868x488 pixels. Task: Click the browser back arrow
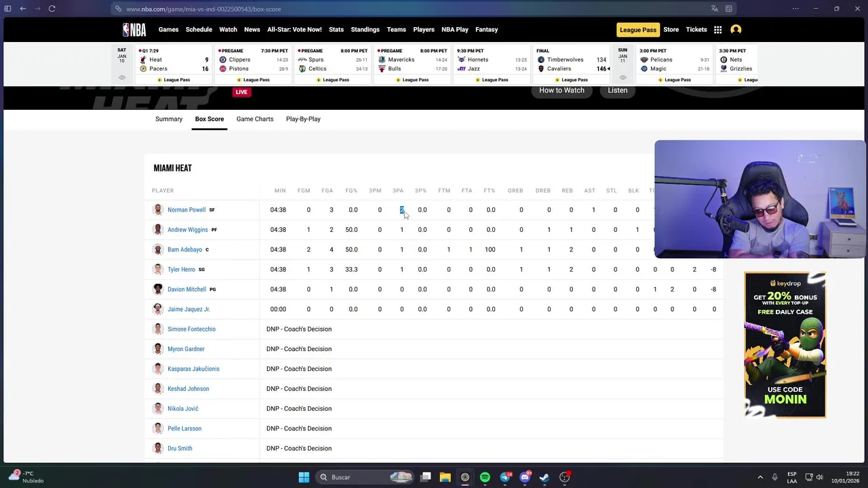pos(23,9)
